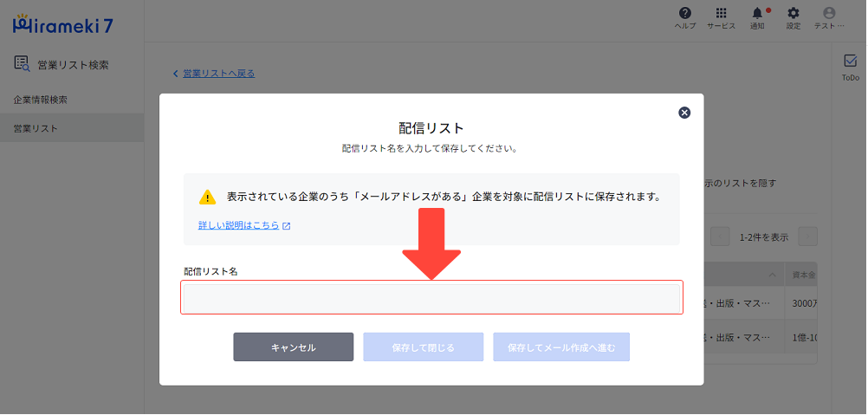Open the 詳しい説明はこちら link
Viewport: 868px width, 415px height.
click(x=238, y=226)
